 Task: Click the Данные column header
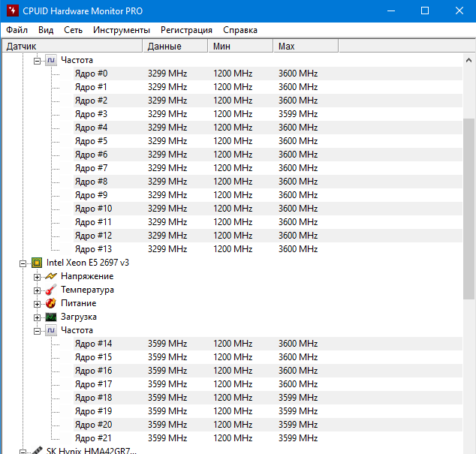pyautogui.click(x=176, y=46)
